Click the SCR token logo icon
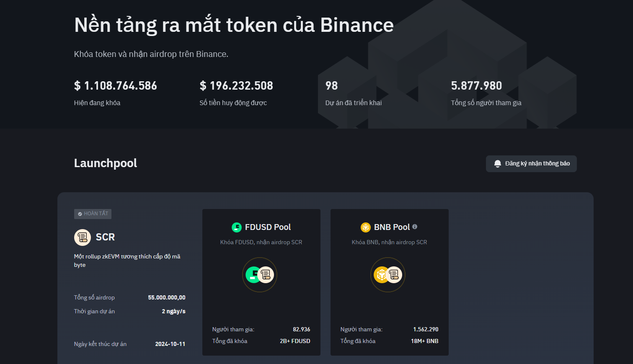The height and width of the screenshot is (364, 633). coord(83,238)
